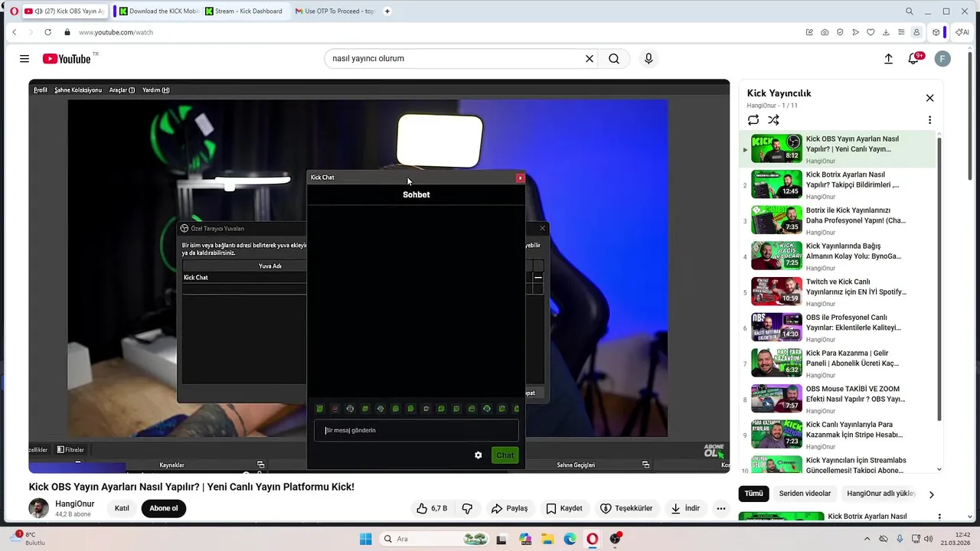
Task: Open playlist three-dot options menu
Action: (x=929, y=120)
